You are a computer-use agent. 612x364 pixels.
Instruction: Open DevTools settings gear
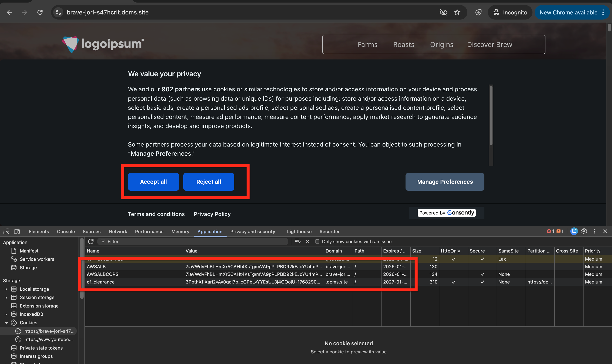(584, 231)
